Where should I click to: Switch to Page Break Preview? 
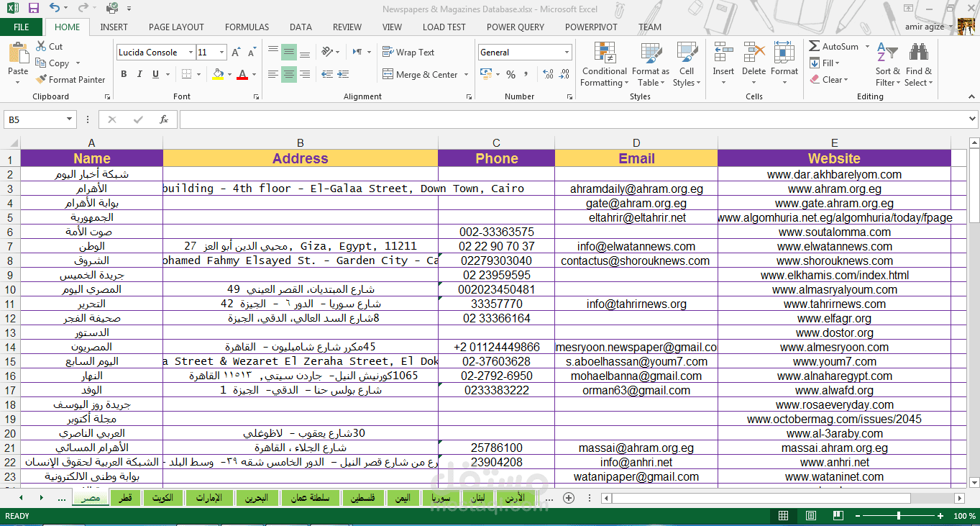tap(837, 516)
